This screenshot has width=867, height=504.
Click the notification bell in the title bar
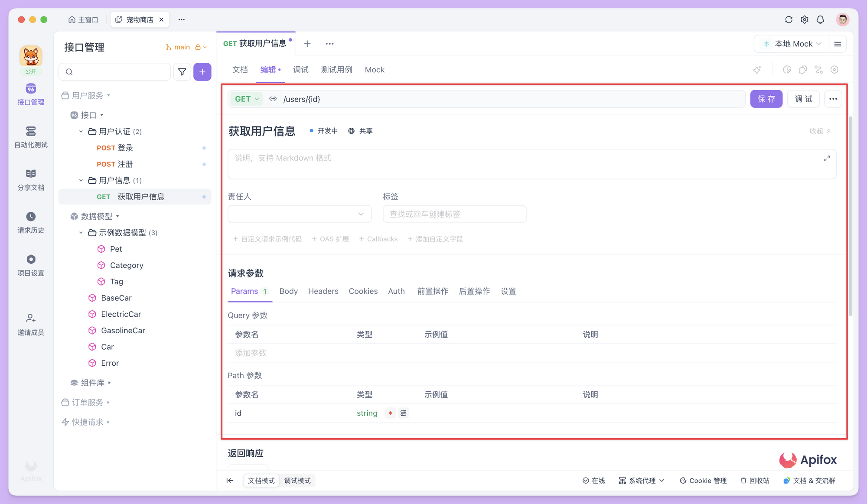pos(820,20)
